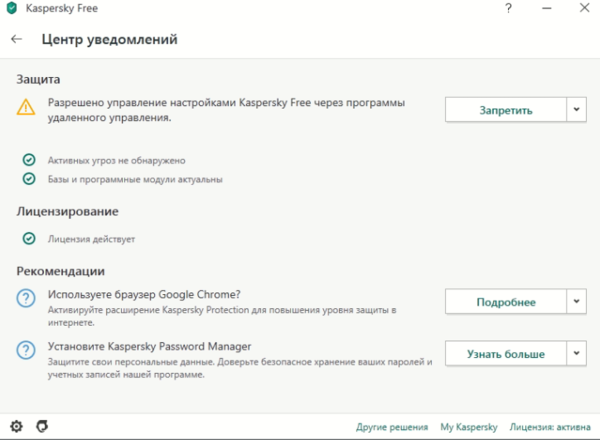Open help with the question mark button
The image size is (600, 440).
[509, 9]
